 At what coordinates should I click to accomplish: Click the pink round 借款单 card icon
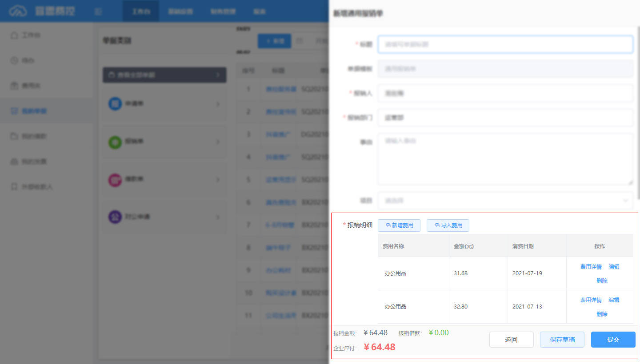(115, 180)
